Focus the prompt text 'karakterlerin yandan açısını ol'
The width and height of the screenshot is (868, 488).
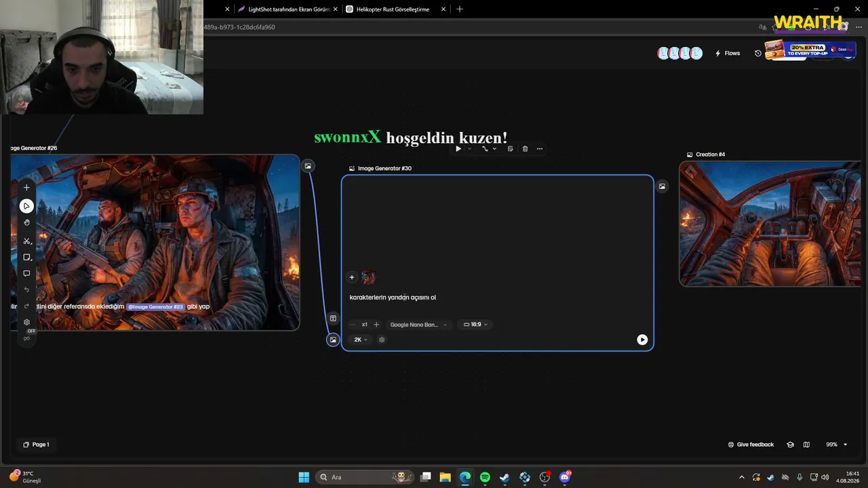tap(393, 298)
